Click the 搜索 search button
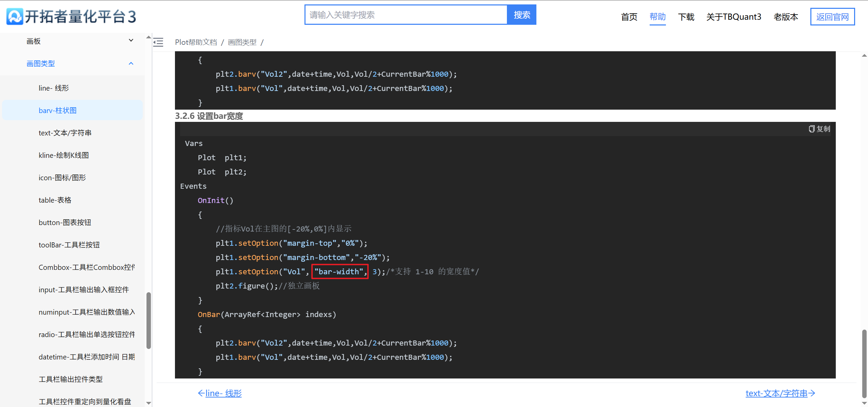The image size is (868, 407). click(521, 15)
